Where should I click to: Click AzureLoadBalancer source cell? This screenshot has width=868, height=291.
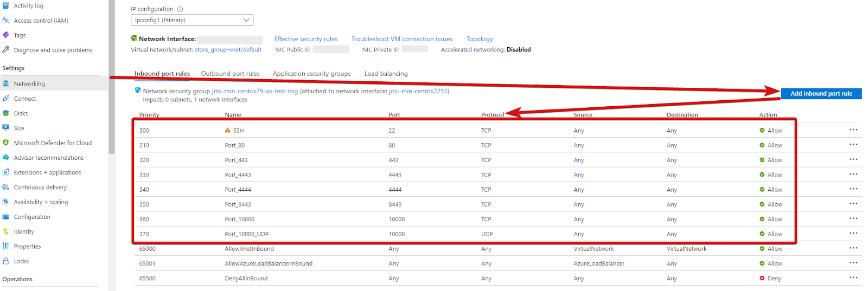[599, 264]
